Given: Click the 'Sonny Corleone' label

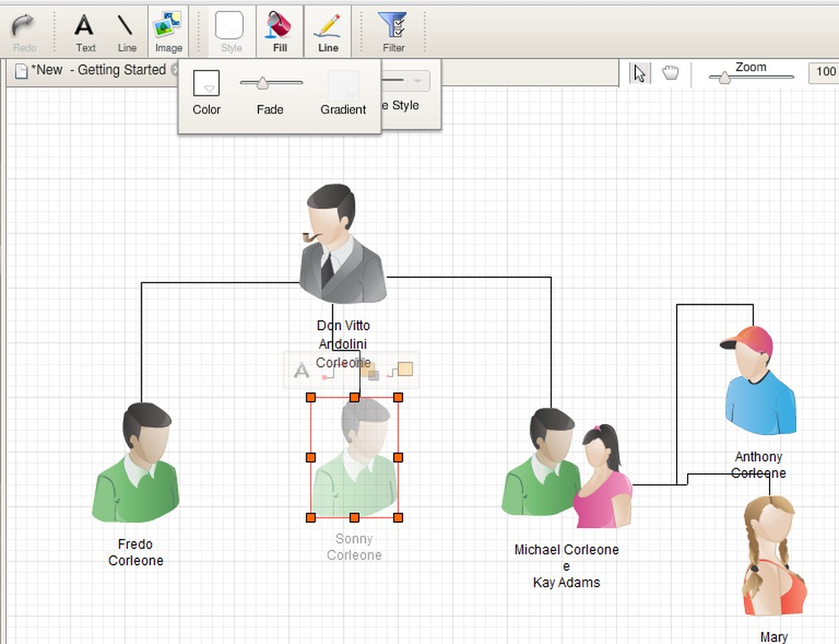Looking at the screenshot, I should coord(354,547).
